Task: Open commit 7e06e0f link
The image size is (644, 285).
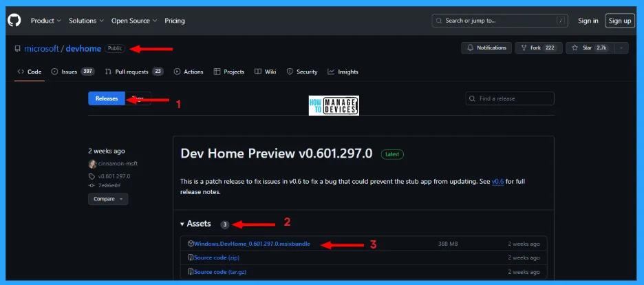Action: pyautogui.click(x=109, y=185)
